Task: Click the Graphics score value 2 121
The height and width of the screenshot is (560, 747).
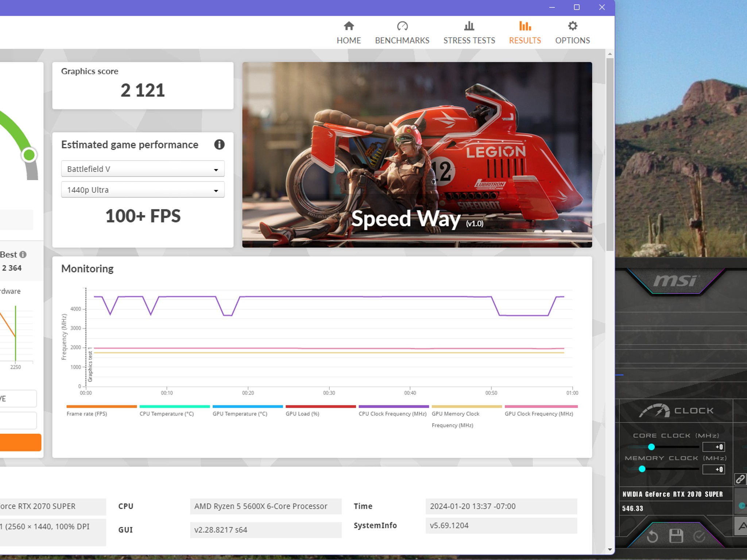Action: [143, 90]
